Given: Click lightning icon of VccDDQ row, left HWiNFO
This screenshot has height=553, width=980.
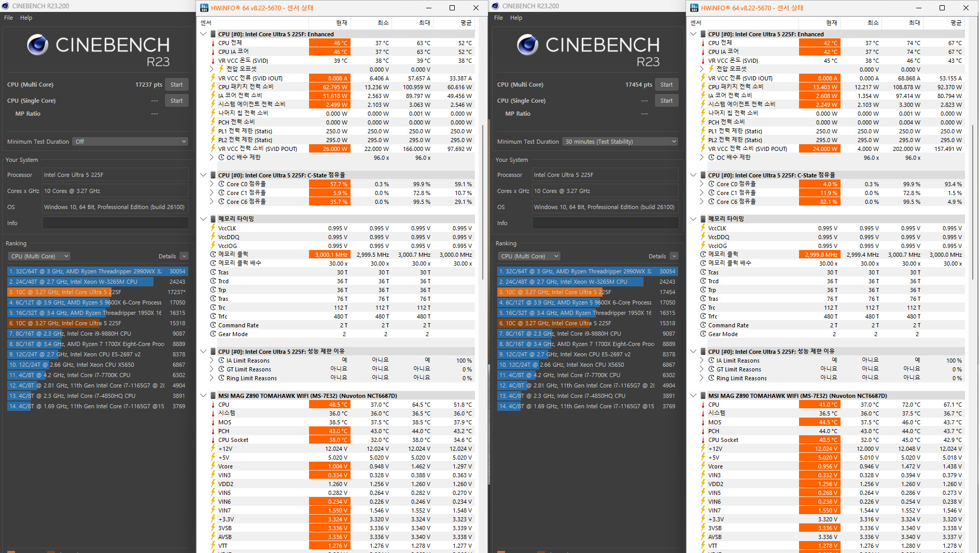Looking at the screenshot, I should 213,237.
